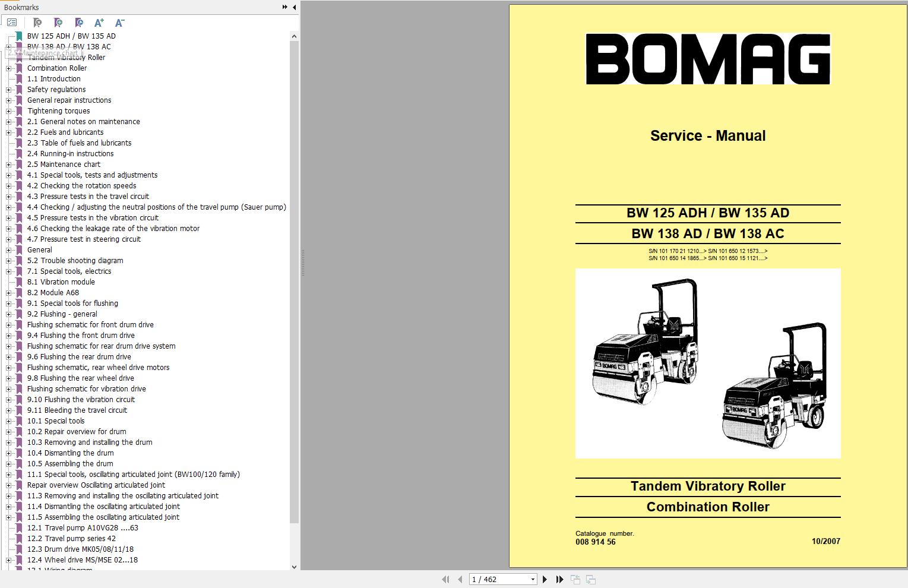Viewport: 908px width, 588px height.
Task: Click inside the page number field
Action: coord(493,579)
